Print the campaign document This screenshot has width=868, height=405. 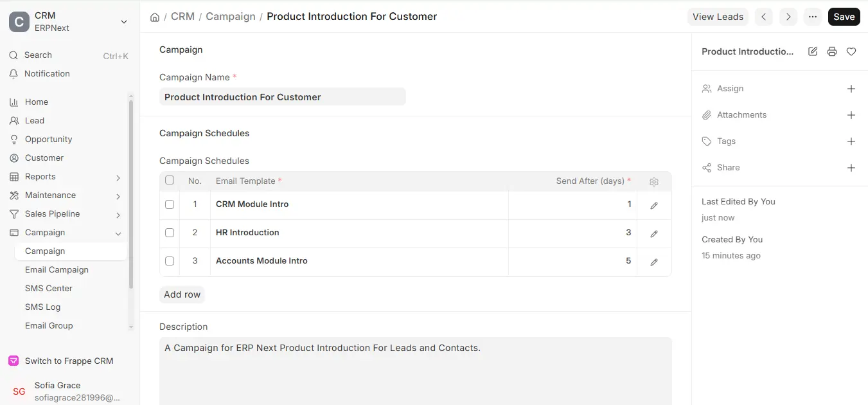tap(832, 51)
